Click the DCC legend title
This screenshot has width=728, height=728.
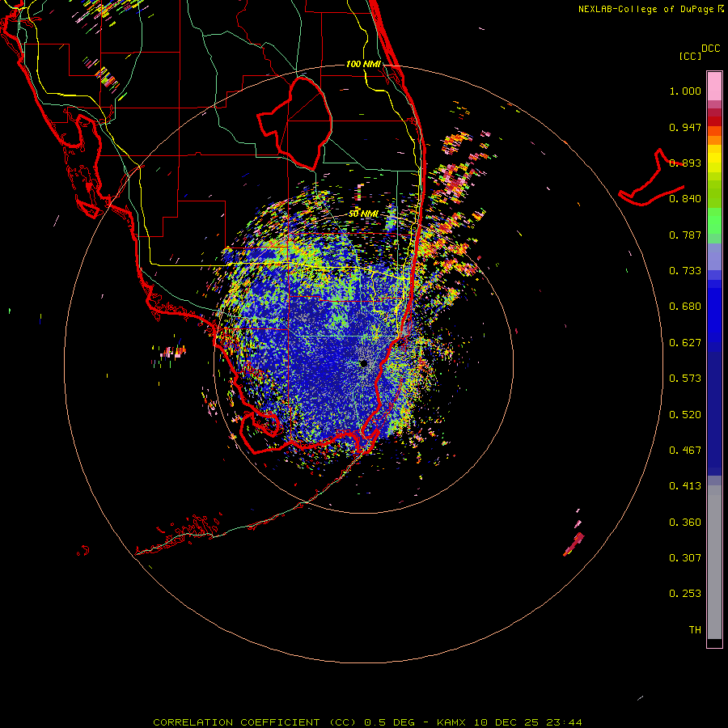[x=710, y=49]
